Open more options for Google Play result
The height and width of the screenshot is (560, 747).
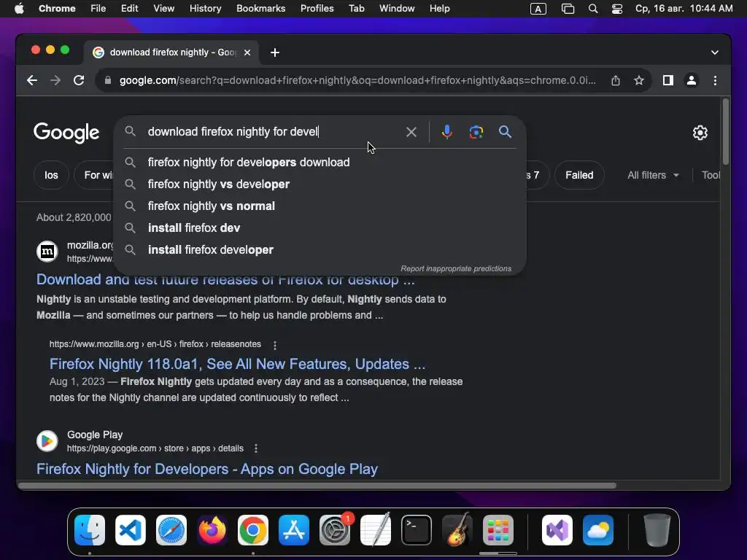pos(256,448)
